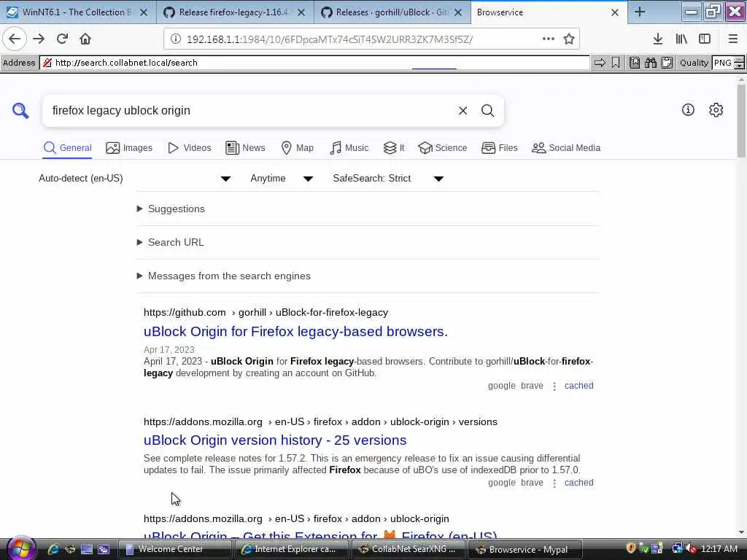This screenshot has width=747, height=560.
Task: Click the Browservice bookmark ribbon icon
Action: pos(616,63)
